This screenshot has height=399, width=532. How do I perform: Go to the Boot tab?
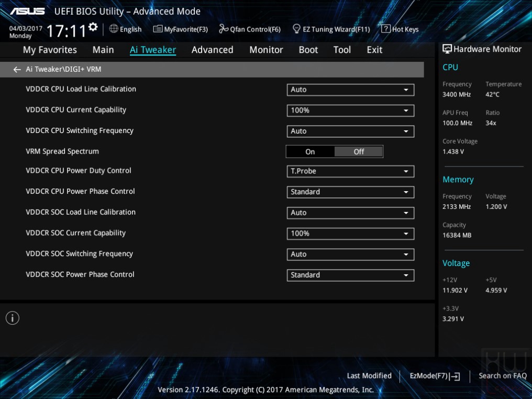[x=308, y=50]
